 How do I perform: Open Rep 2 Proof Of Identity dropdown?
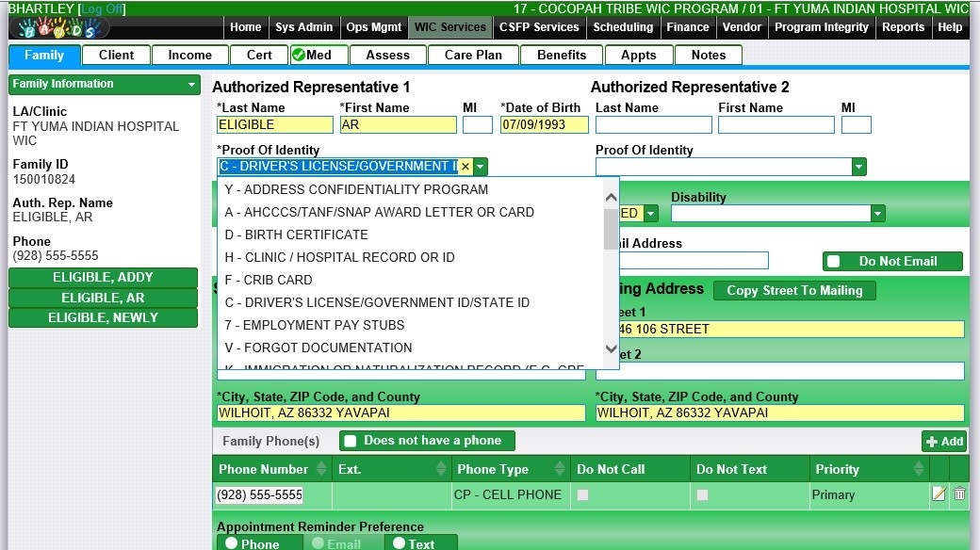858,167
